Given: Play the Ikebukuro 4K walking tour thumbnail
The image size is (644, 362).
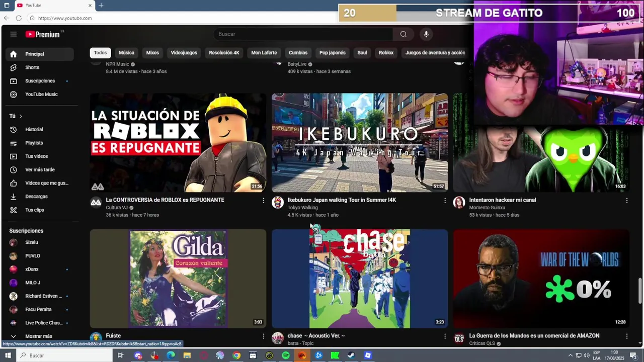Looking at the screenshot, I should tap(360, 142).
